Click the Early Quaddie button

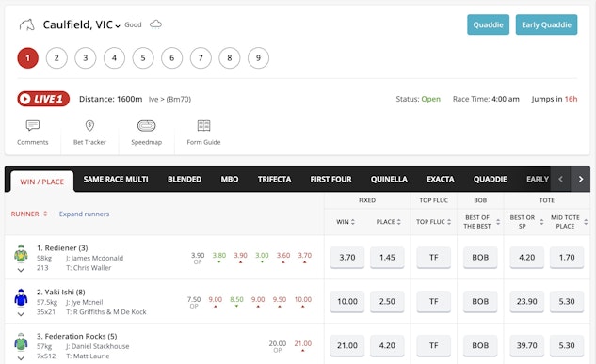pos(546,24)
